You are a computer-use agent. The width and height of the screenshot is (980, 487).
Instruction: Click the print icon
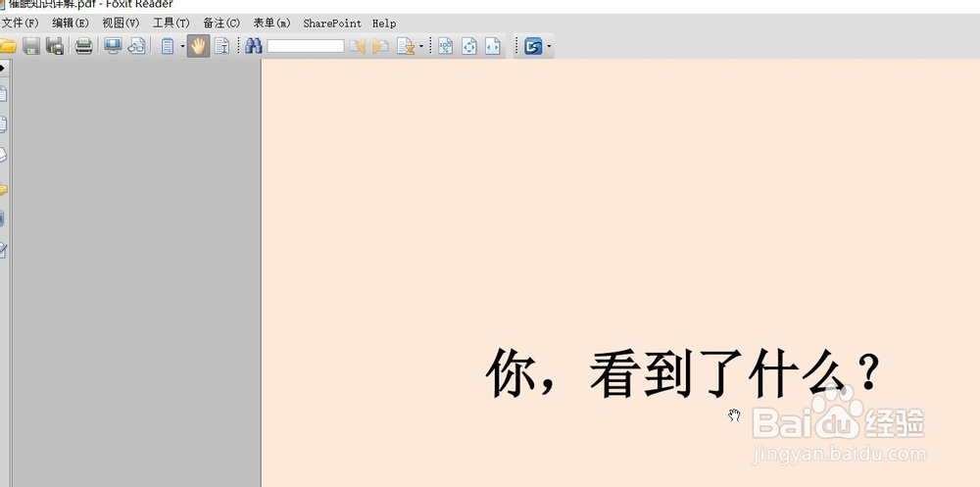tap(83, 46)
